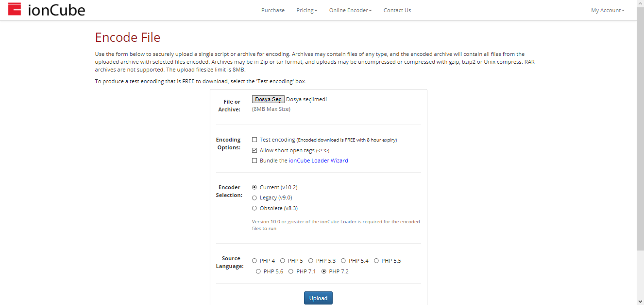The width and height of the screenshot is (644, 305).
Task: Select PHP 4 source language
Action: click(254, 261)
